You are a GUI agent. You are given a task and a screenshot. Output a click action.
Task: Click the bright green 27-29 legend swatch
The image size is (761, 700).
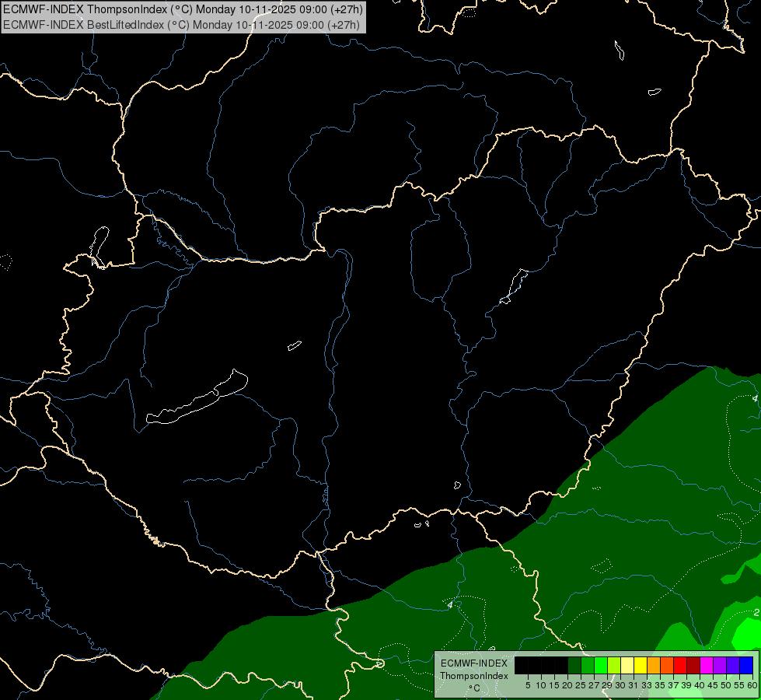(x=601, y=666)
